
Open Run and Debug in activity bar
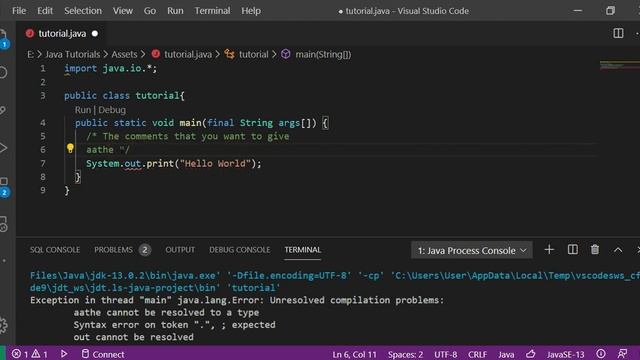[x=3, y=148]
